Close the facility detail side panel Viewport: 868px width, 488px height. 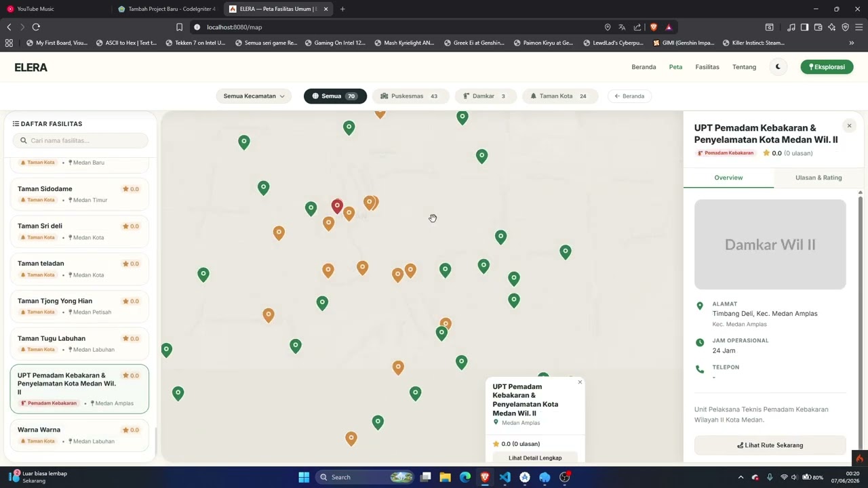849,126
